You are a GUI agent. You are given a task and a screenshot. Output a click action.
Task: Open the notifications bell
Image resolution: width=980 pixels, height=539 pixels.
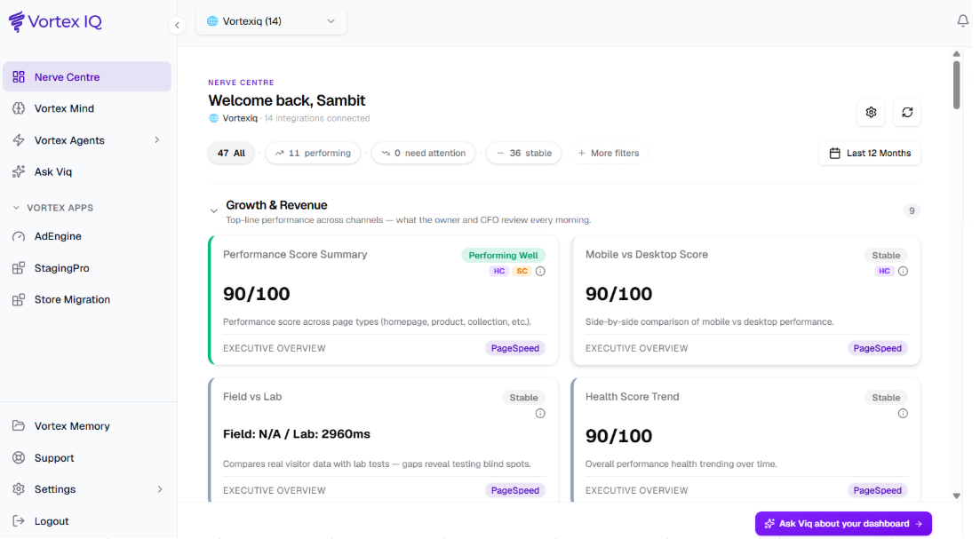(962, 20)
